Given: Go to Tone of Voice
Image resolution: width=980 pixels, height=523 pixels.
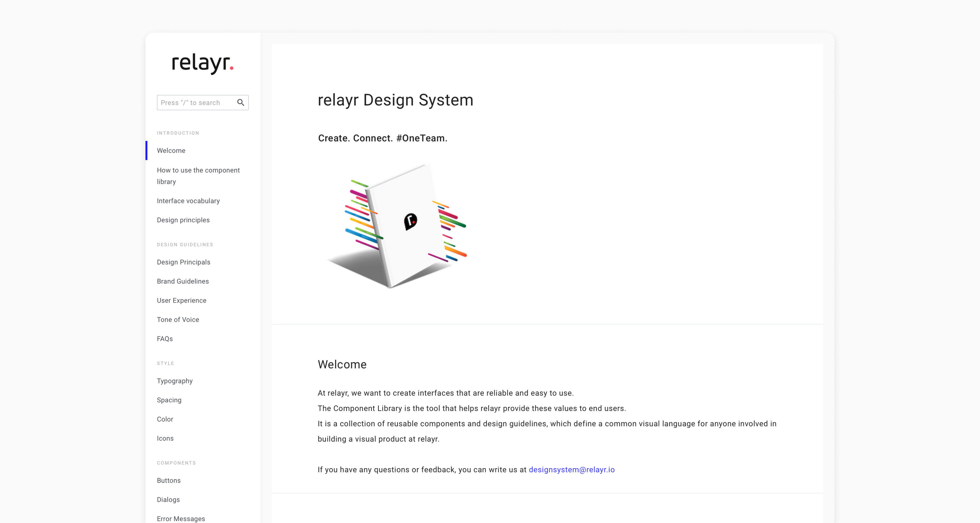Looking at the screenshot, I should [178, 320].
